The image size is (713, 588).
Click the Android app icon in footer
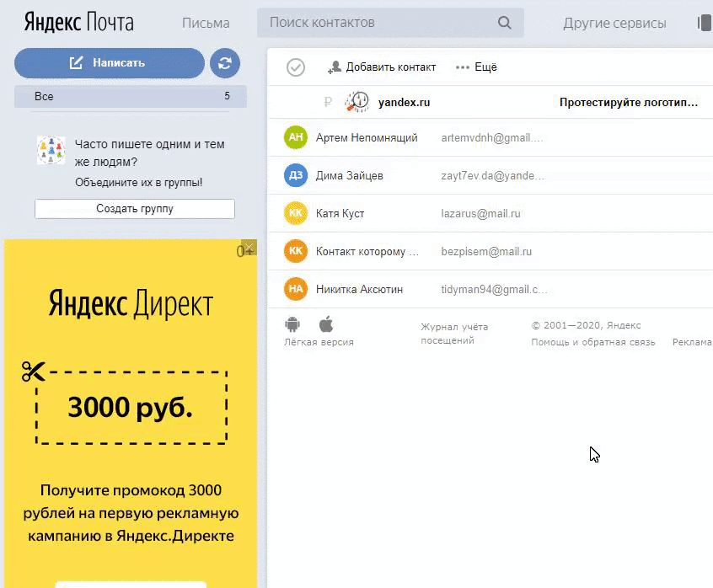292,324
